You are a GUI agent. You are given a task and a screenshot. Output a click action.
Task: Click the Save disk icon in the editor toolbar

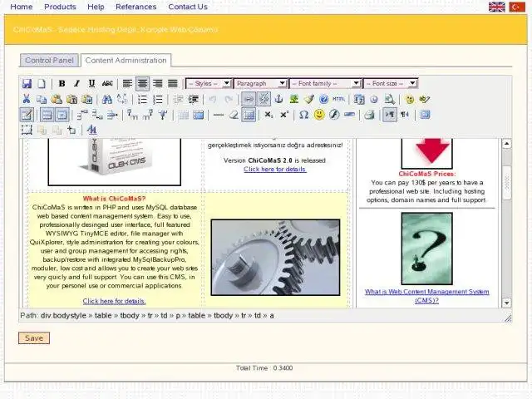27,83
